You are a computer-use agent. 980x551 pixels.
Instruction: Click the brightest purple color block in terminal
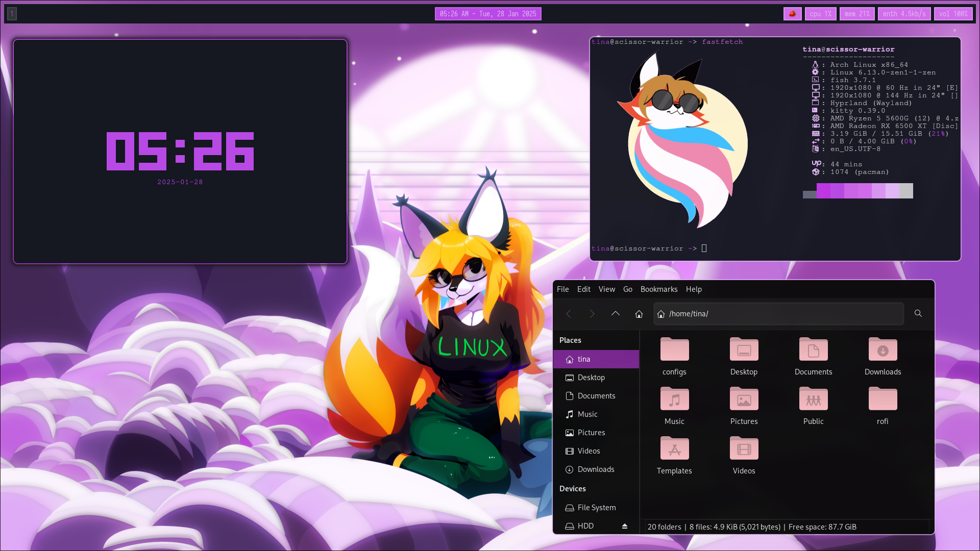823,191
